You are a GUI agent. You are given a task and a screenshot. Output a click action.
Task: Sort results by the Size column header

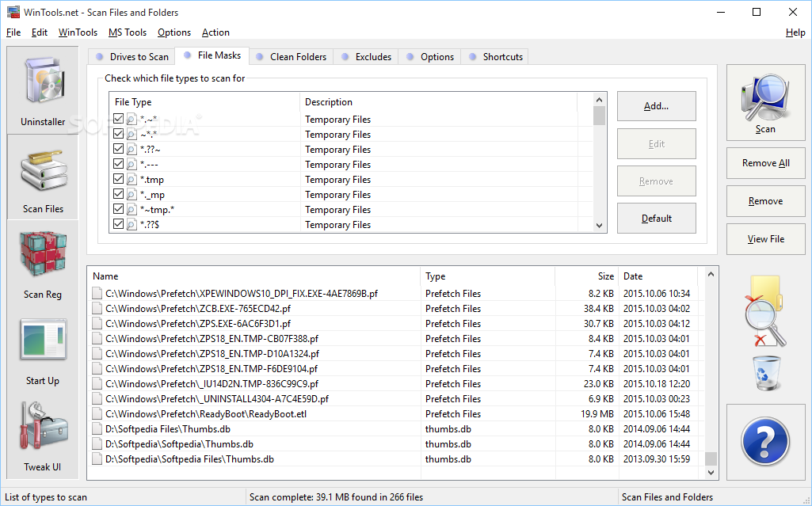[x=587, y=276]
